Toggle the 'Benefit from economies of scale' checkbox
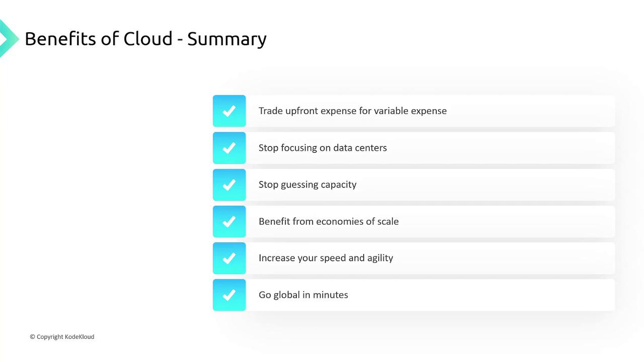The height and width of the screenshot is (362, 644). point(229,221)
